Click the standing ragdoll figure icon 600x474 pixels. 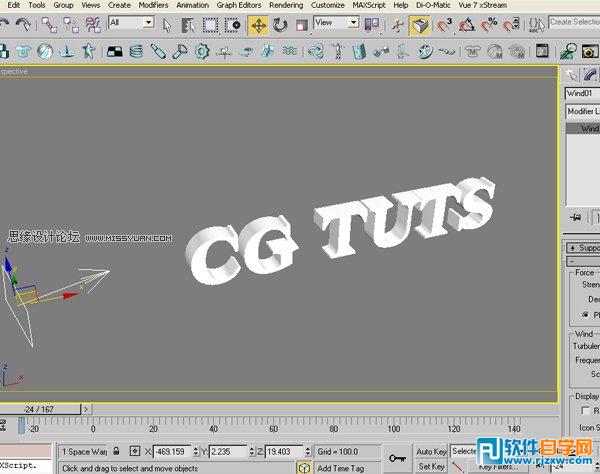point(338,51)
